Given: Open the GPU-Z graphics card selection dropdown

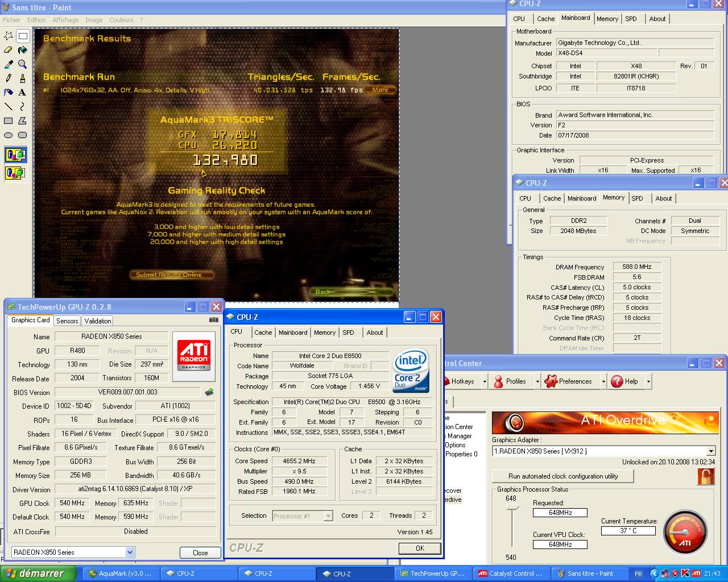Looking at the screenshot, I should [x=130, y=552].
